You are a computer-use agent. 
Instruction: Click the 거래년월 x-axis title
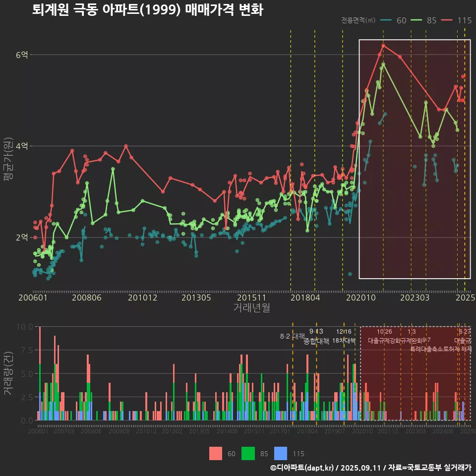[251, 307]
